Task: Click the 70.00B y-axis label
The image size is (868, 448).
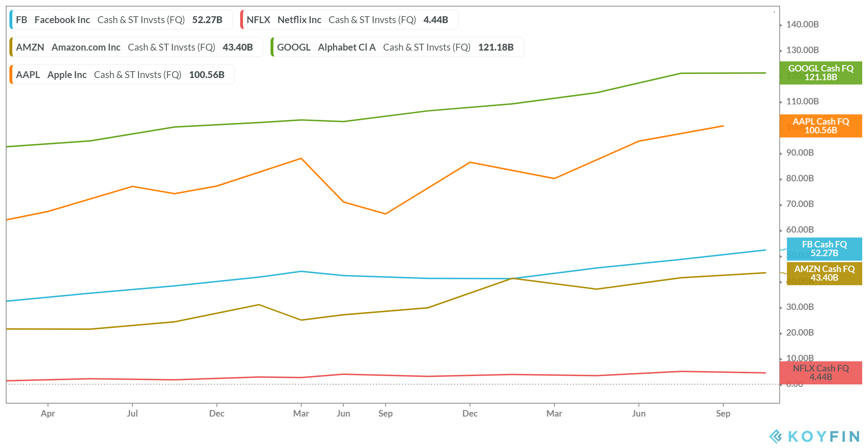Action: pos(800,204)
